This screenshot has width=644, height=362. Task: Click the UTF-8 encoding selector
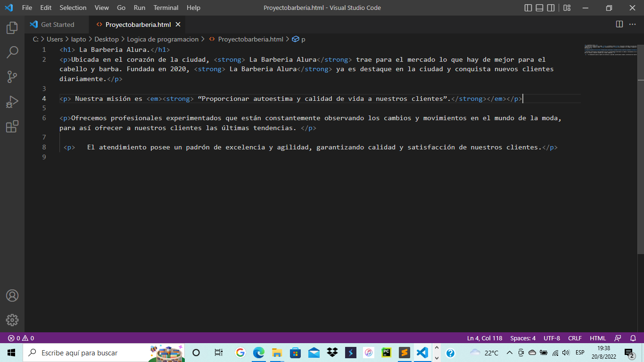point(552,338)
